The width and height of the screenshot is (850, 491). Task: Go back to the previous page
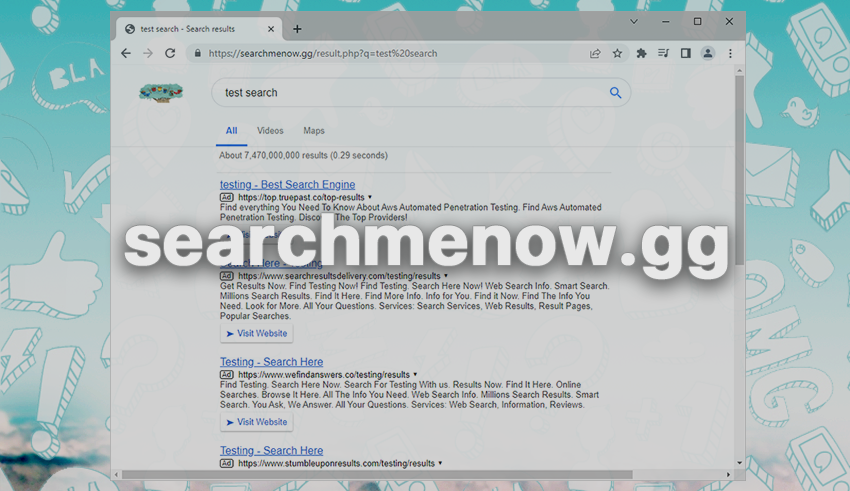click(x=126, y=53)
